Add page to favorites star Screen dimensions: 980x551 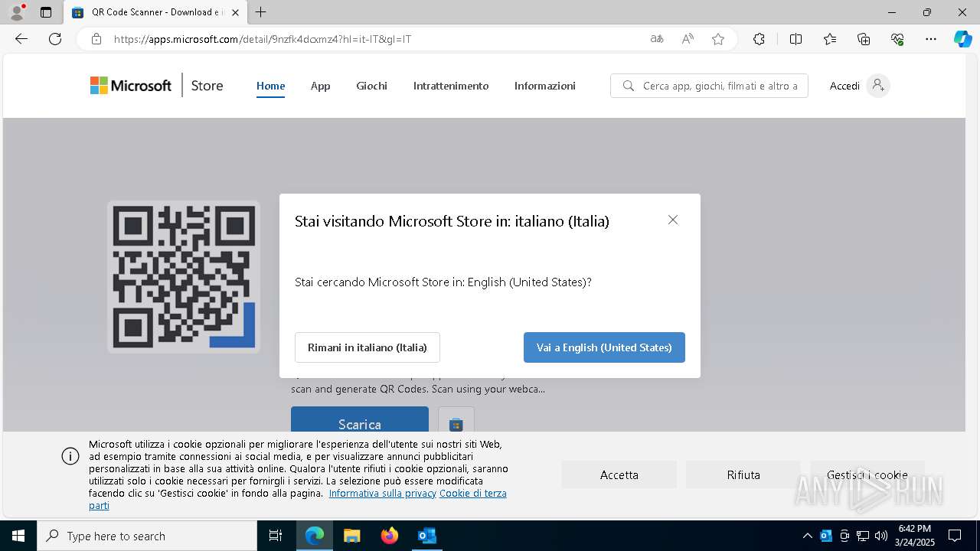718,39
